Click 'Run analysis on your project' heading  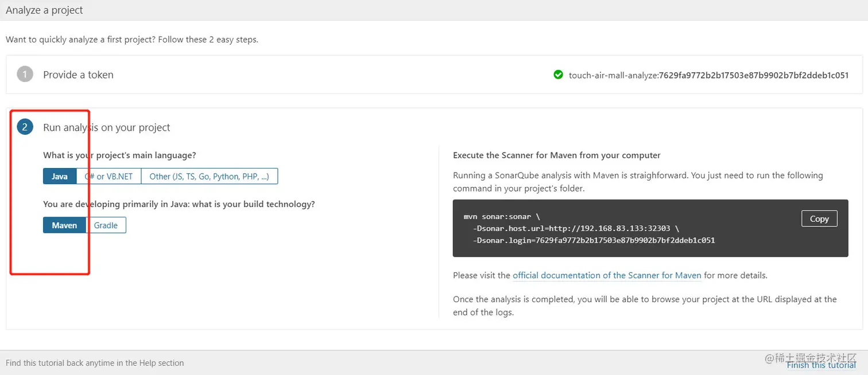[x=107, y=127]
